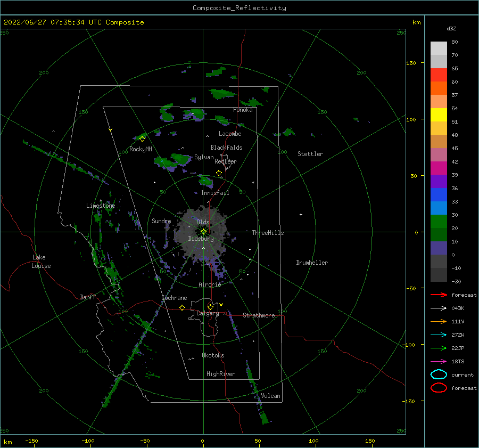Click the Banff label
The height and width of the screenshot is (448, 479).
tap(88, 297)
